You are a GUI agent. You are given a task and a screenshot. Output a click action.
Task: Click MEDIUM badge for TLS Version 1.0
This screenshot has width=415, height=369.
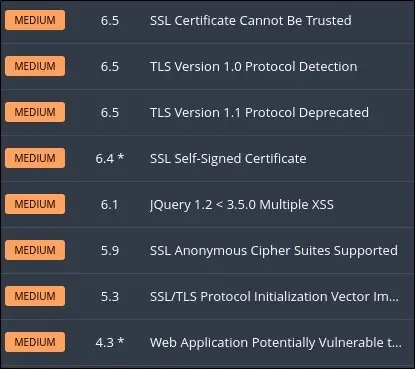(35, 66)
